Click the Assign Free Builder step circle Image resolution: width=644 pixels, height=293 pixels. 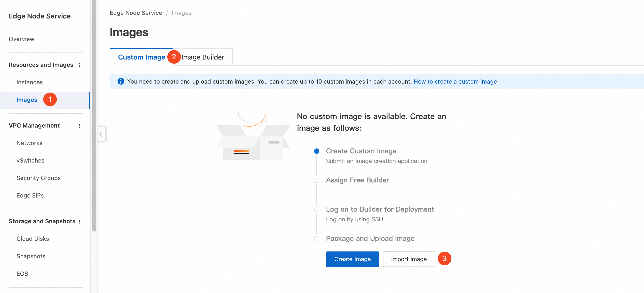click(x=316, y=181)
